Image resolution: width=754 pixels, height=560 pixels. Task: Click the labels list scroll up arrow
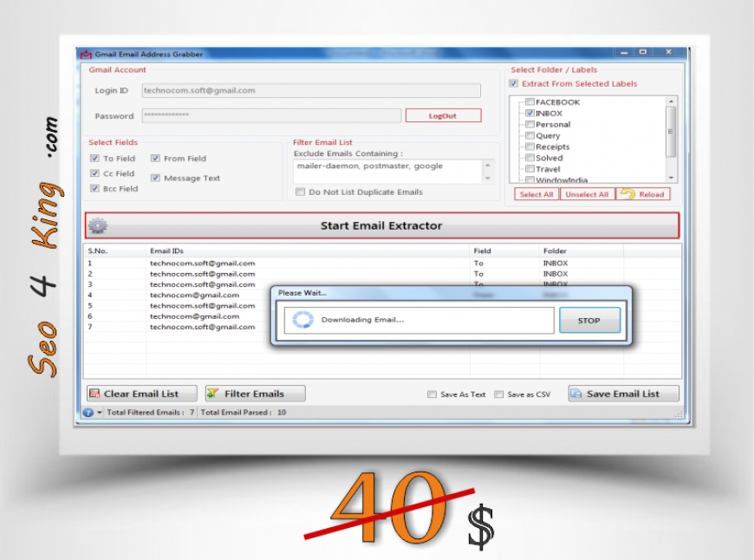[672, 101]
